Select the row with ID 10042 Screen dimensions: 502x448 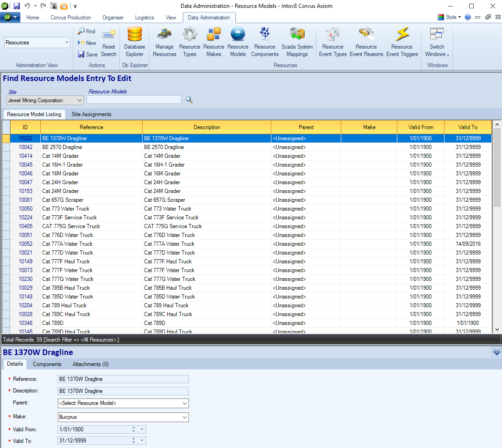pos(246,147)
